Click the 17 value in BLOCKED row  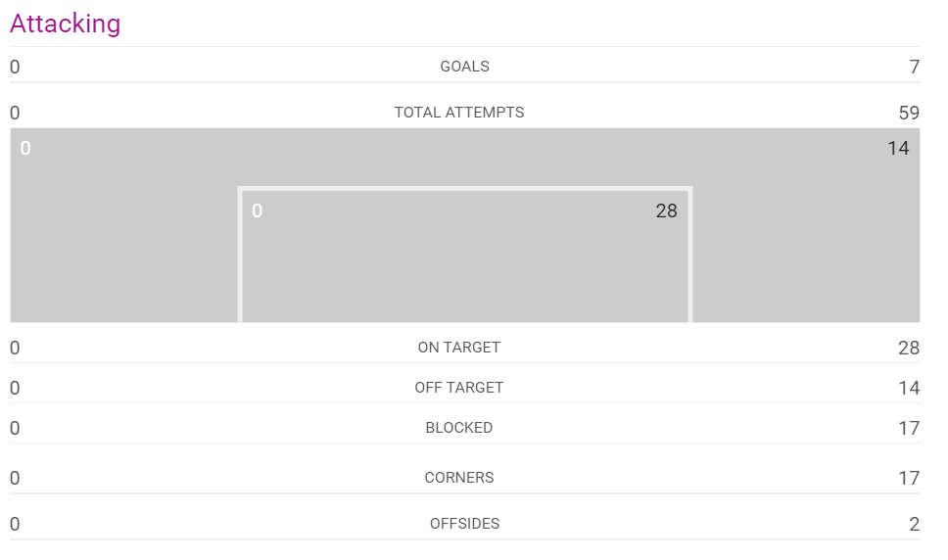[908, 428]
